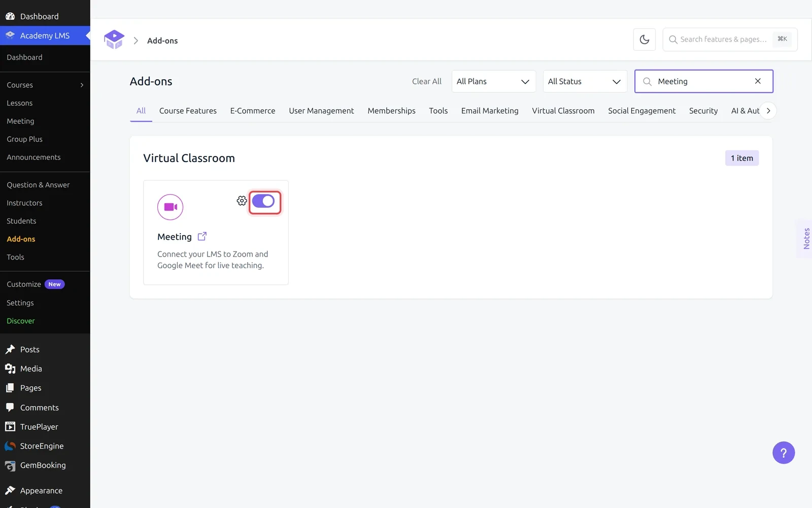Open Customize in the sidebar

[24, 284]
